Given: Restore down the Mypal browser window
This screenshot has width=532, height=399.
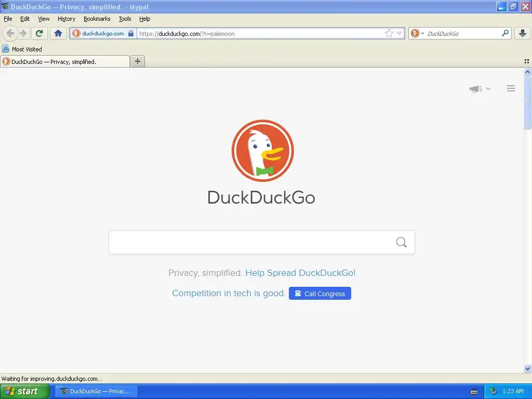Looking at the screenshot, I should click(x=513, y=6).
